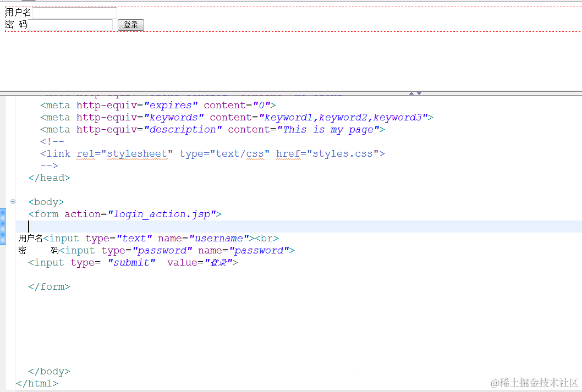Collapse the body tag fold marker

pyautogui.click(x=13, y=201)
